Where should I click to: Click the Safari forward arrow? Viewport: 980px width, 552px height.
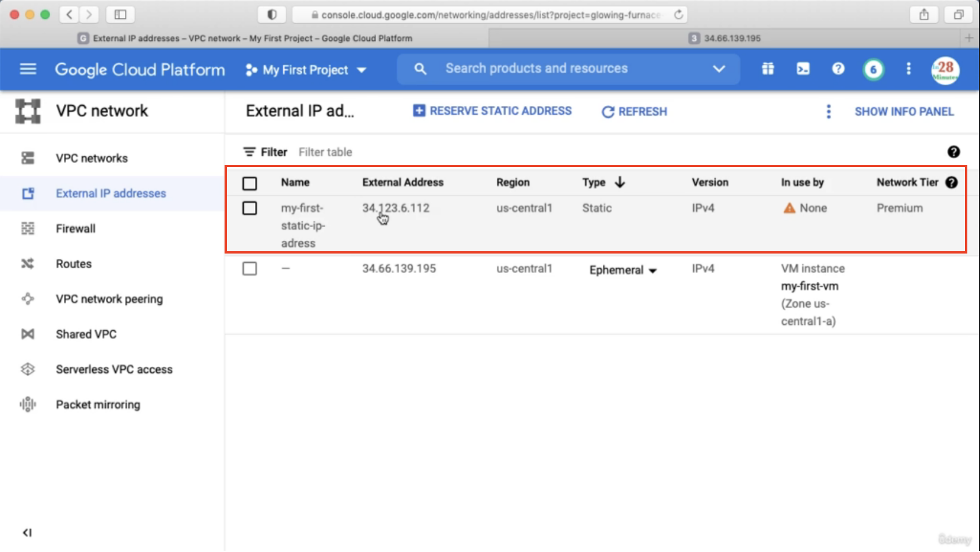(89, 14)
